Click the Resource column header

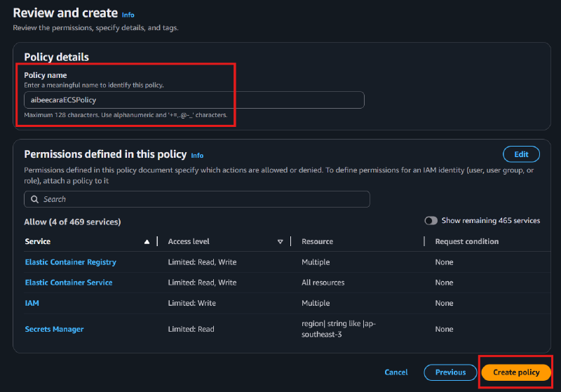[x=317, y=241]
